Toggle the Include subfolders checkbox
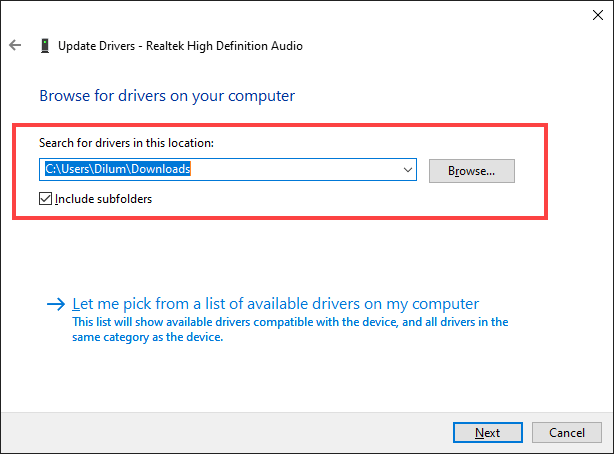This screenshot has width=614, height=454. pyautogui.click(x=46, y=199)
